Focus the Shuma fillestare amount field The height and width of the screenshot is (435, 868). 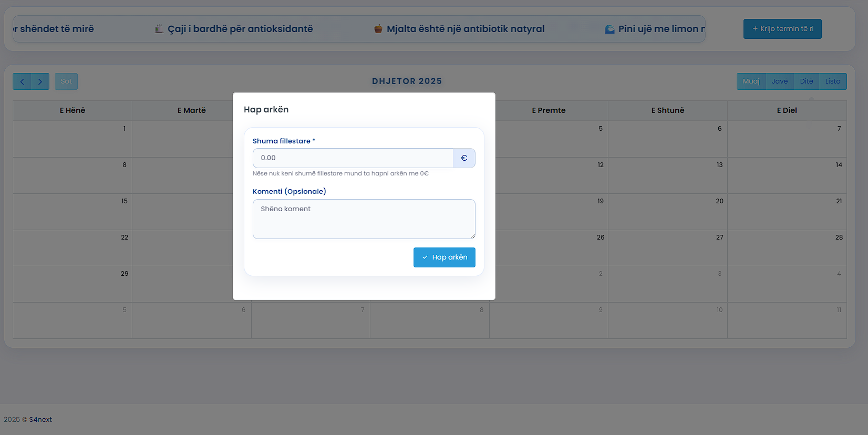click(353, 158)
